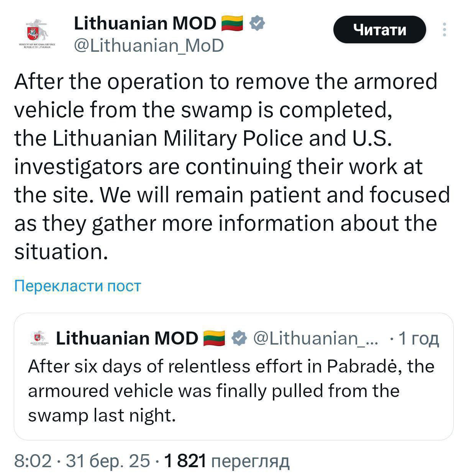
Task: Click Перекласти пост to translate the post
Action: 78,286
